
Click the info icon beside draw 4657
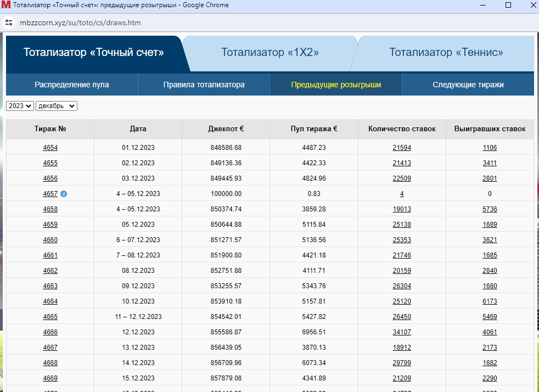click(64, 194)
